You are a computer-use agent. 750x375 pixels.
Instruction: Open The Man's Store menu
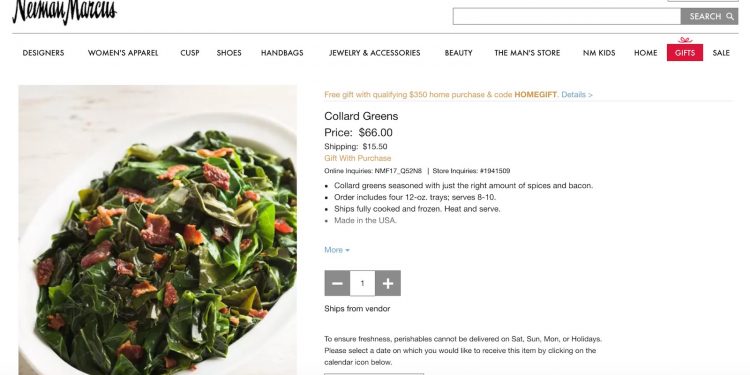pyautogui.click(x=527, y=53)
